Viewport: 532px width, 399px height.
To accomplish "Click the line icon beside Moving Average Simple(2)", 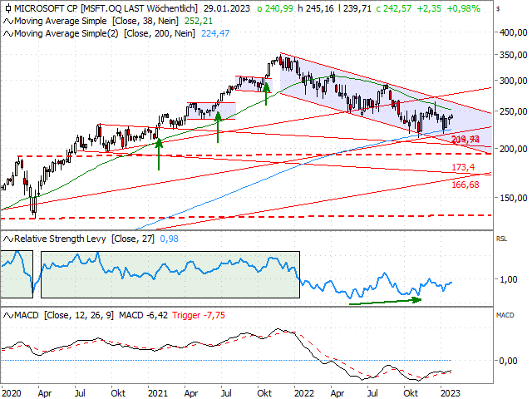I will [x=8, y=33].
